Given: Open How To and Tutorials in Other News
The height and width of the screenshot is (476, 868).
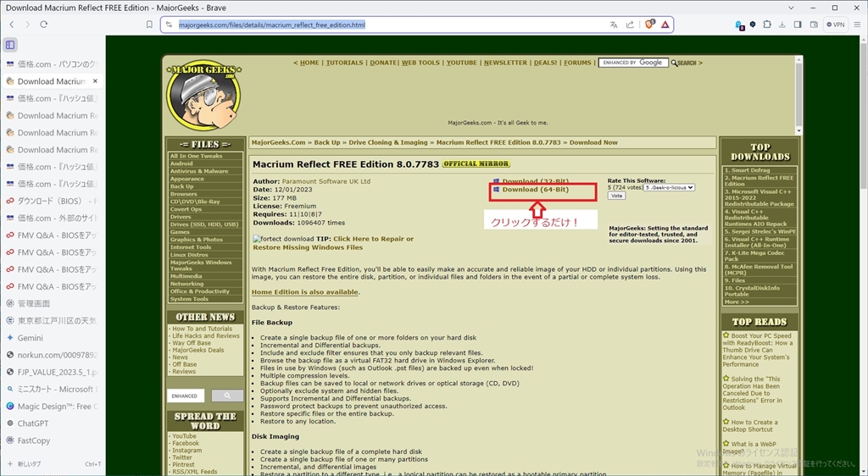Looking at the screenshot, I should point(202,329).
